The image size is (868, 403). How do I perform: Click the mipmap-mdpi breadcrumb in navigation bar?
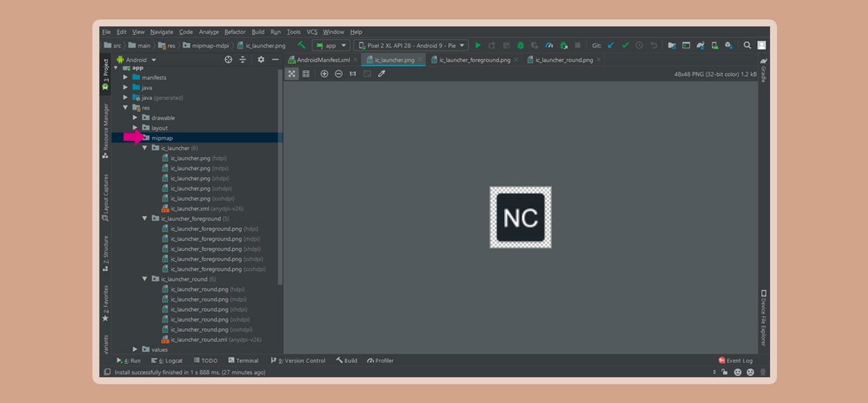pos(205,46)
